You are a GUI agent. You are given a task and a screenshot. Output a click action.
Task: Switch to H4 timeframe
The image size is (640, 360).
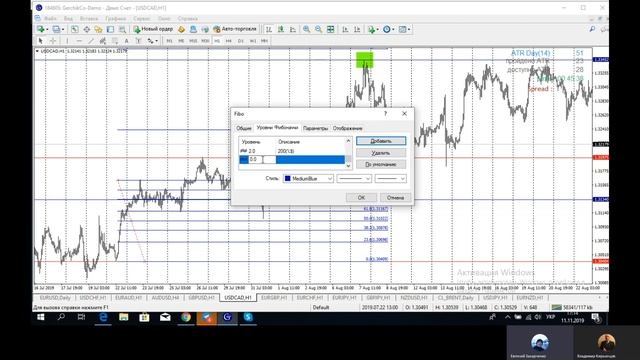click(x=229, y=41)
